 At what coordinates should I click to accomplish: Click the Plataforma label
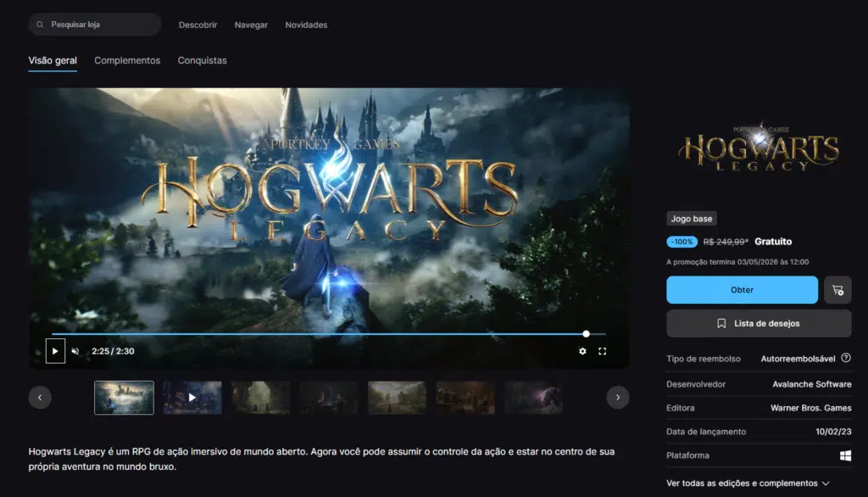pyautogui.click(x=687, y=455)
